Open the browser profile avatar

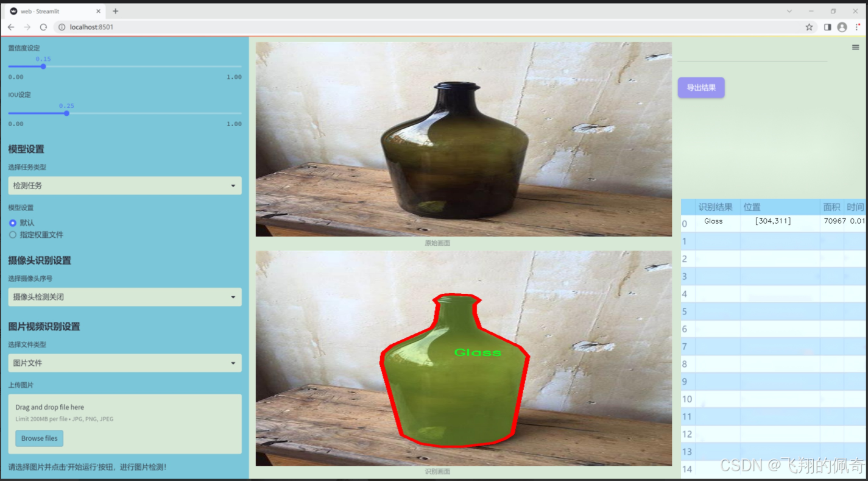[x=842, y=27]
